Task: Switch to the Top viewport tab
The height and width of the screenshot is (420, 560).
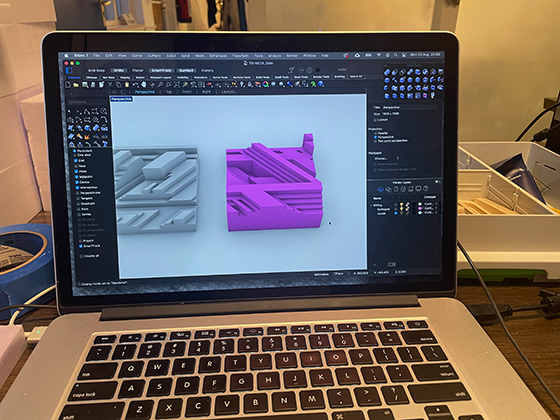Action: 169,92
